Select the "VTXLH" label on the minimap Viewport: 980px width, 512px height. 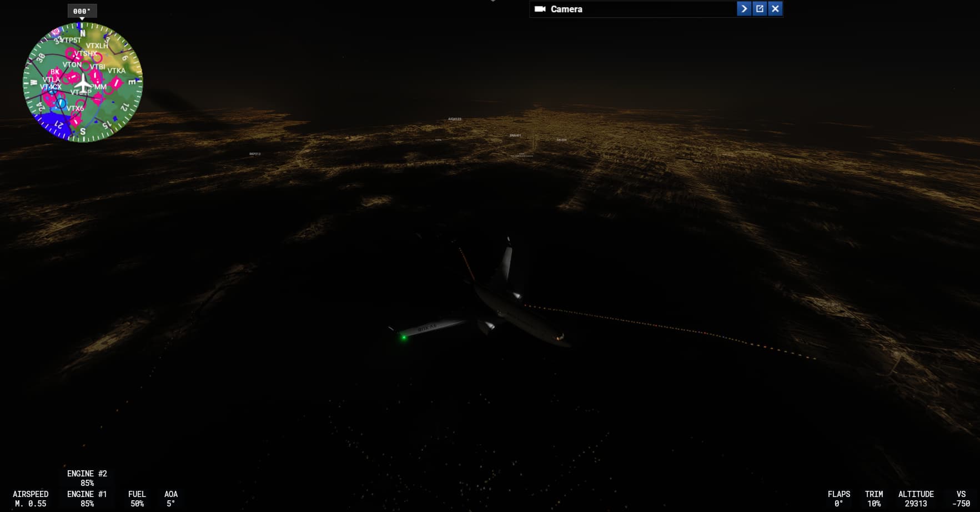tap(97, 46)
